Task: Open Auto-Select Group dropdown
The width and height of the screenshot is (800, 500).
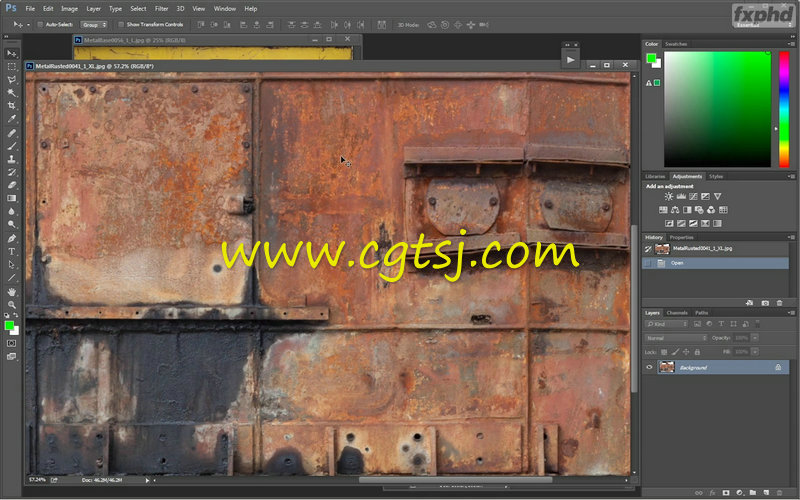Action: point(94,24)
